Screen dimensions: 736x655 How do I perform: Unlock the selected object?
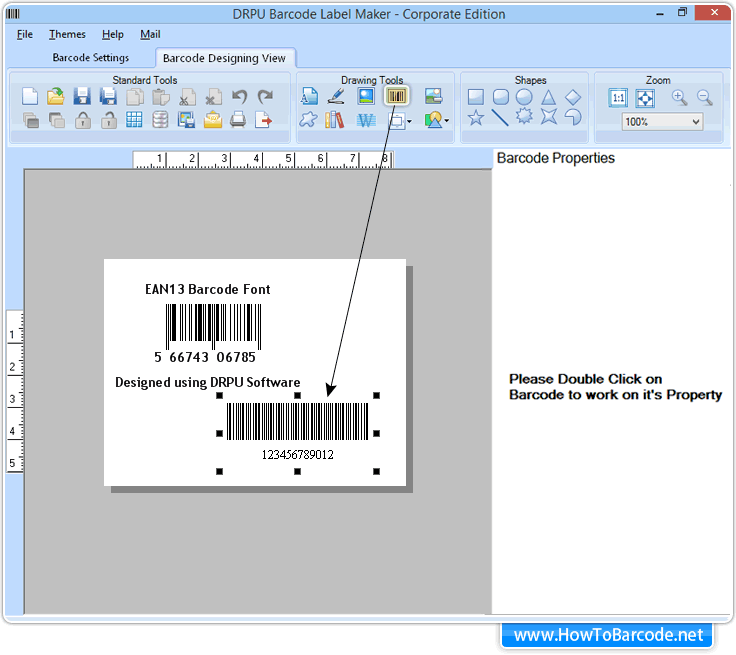point(109,120)
